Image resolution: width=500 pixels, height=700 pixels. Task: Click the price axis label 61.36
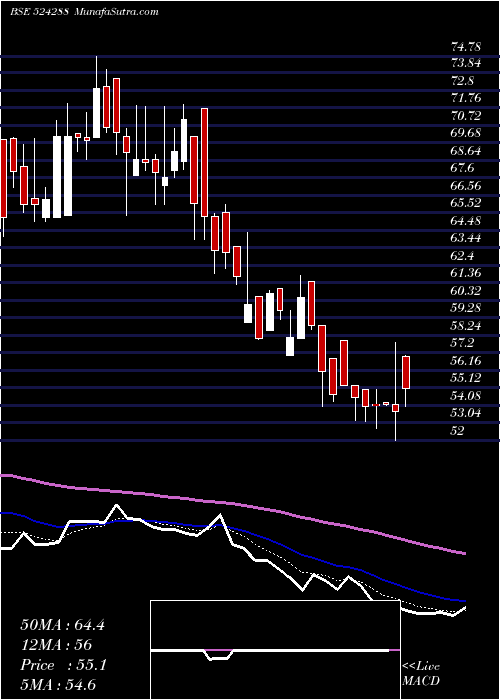click(x=467, y=273)
